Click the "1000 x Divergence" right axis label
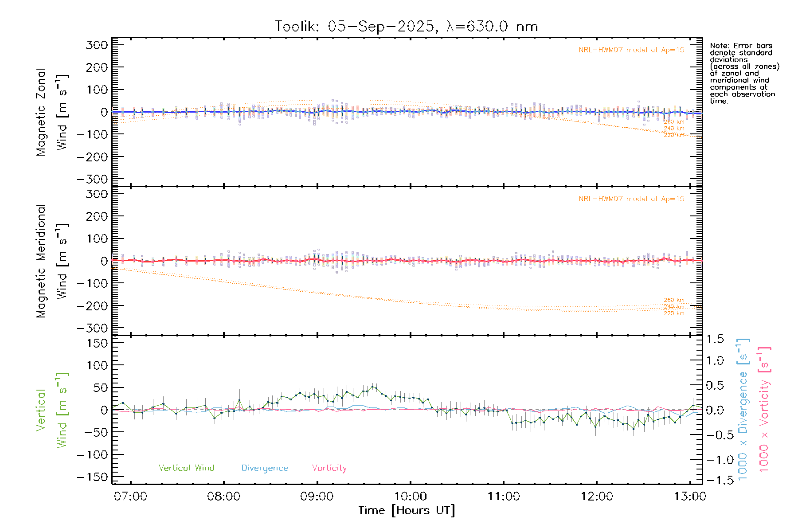This screenshot has width=798, height=532. (x=743, y=409)
